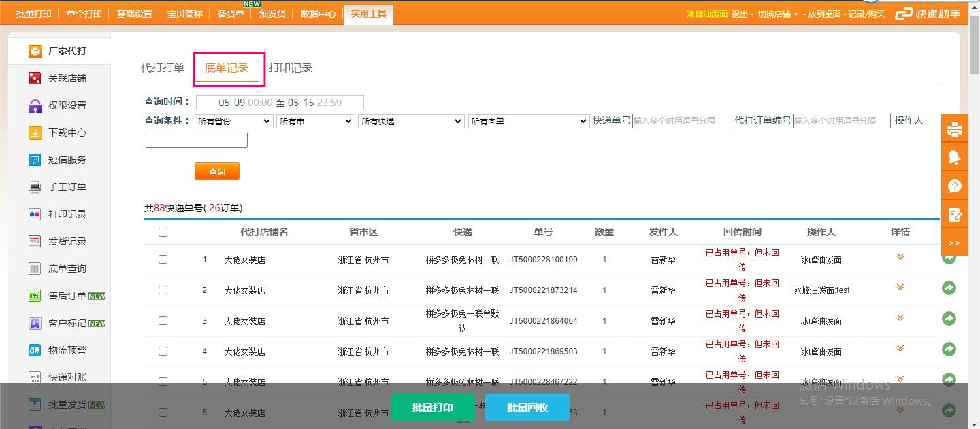The width and height of the screenshot is (980, 429).
Task: Focus the 快递单号 input field
Action: click(681, 120)
